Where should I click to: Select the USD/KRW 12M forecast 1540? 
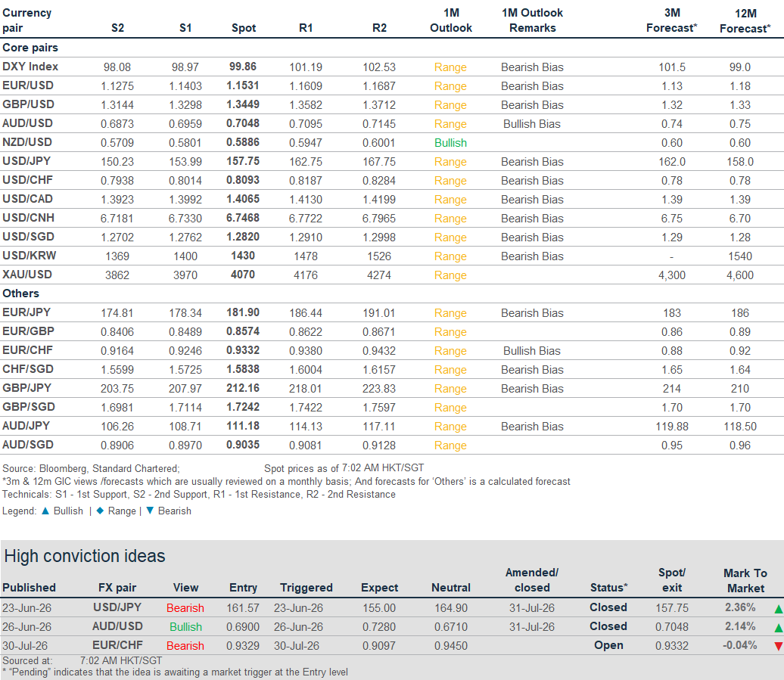[740, 256]
